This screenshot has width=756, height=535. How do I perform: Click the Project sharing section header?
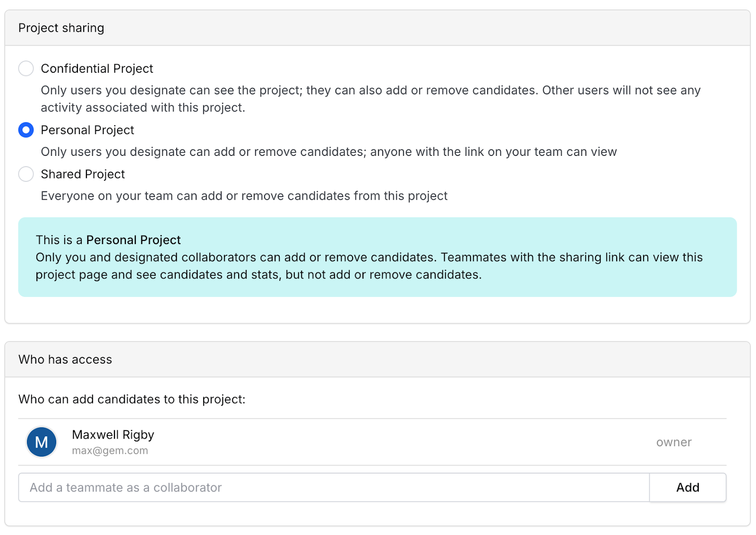[61, 28]
